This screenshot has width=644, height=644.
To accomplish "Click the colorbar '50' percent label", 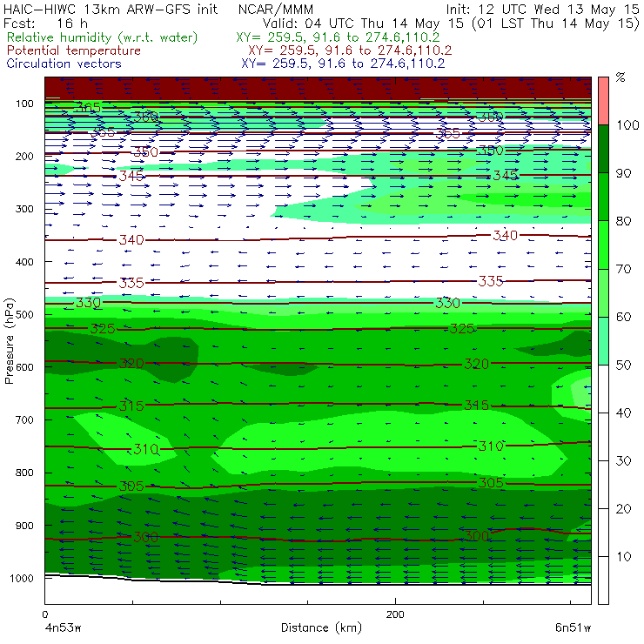I will point(623,365).
